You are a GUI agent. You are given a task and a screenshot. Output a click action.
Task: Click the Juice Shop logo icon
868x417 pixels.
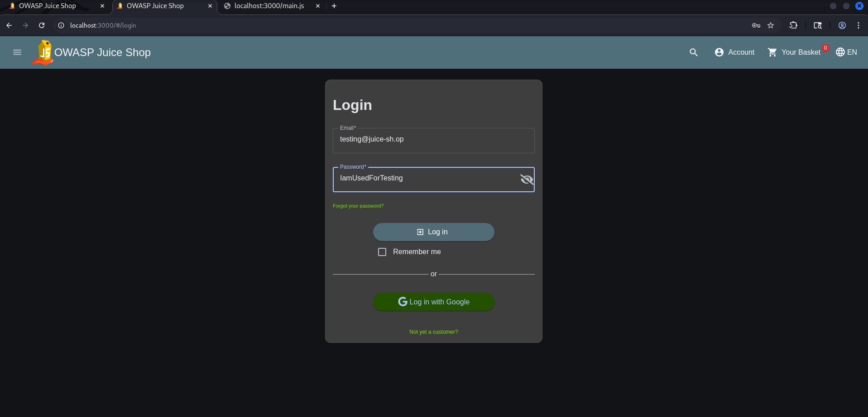(43, 52)
